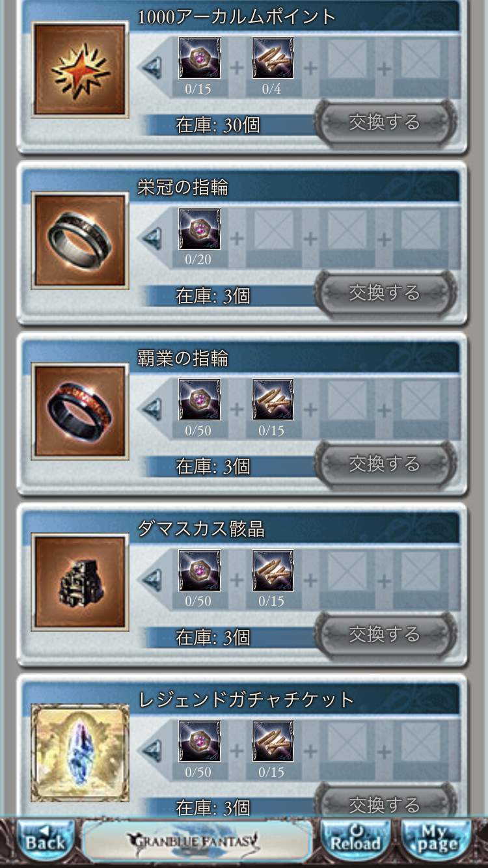Reload the page with Reload button
Screen dimensions: 488x868
click(356, 842)
